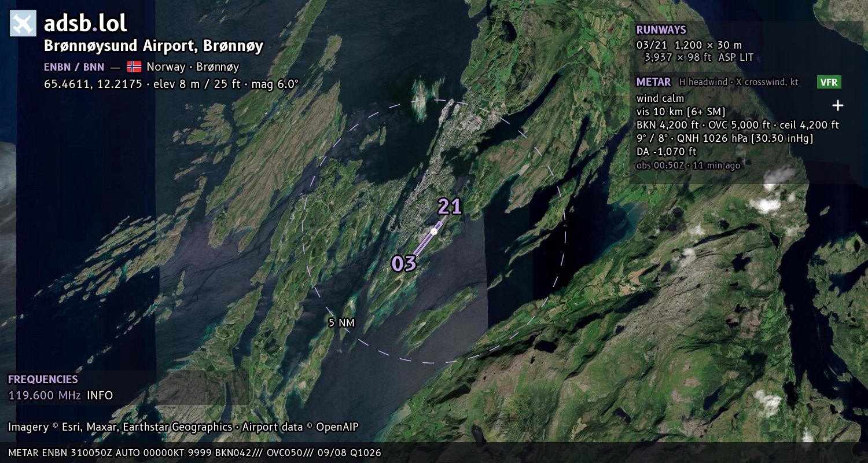This screenshot has height=463, width=868.
Task: Click the wind calm reading
Action: (660, 98)
